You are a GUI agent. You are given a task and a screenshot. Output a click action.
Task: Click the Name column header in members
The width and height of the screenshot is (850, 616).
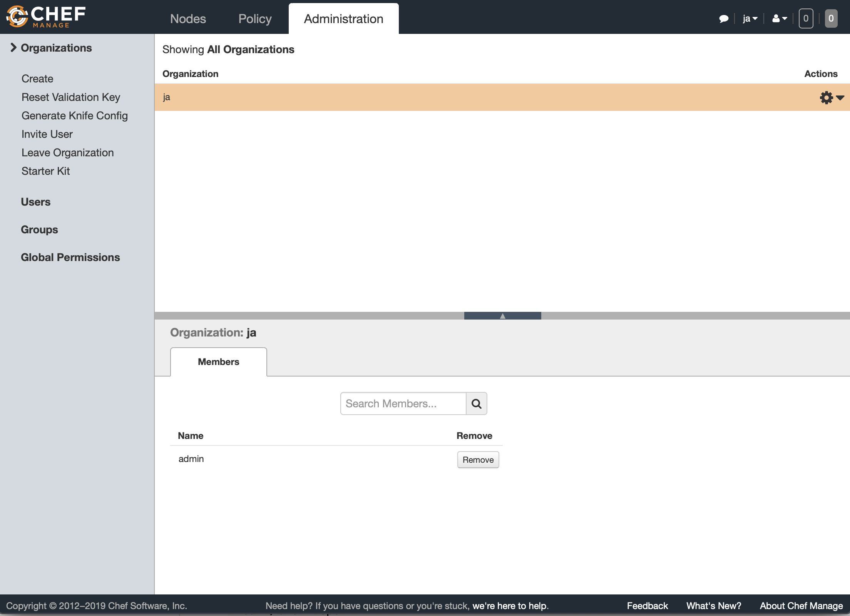point(191,436)
